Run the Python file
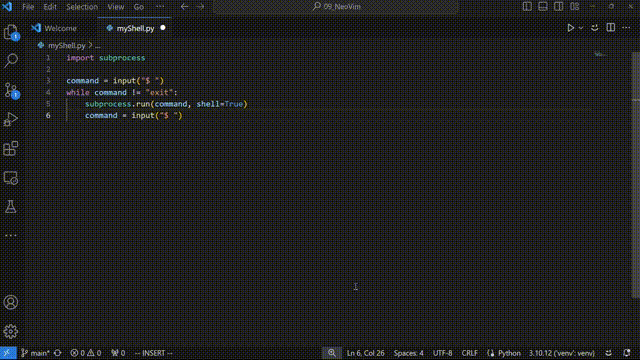The width and height of the screenshot is (640, 360). (571, 28)
